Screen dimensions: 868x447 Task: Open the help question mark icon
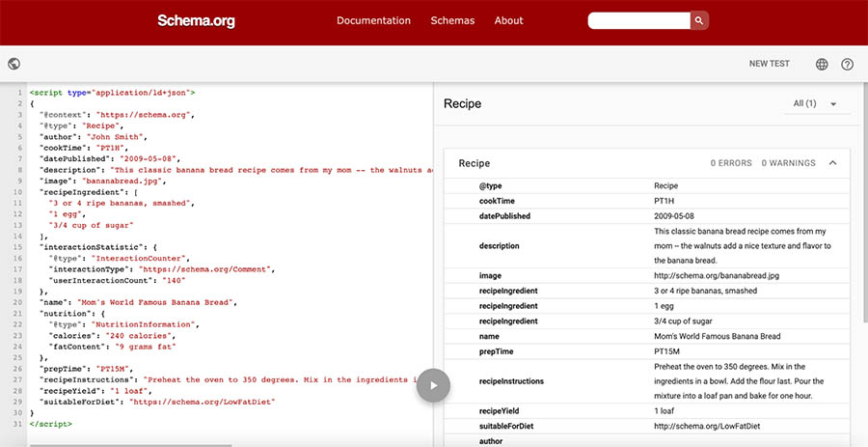coord(848,65)
